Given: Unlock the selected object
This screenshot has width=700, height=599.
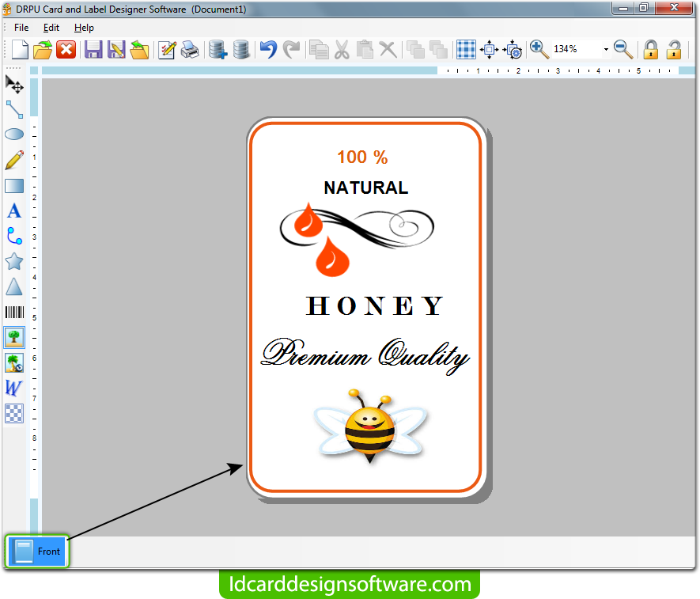Looking at the screenshot, I should (x=672, y=49).
